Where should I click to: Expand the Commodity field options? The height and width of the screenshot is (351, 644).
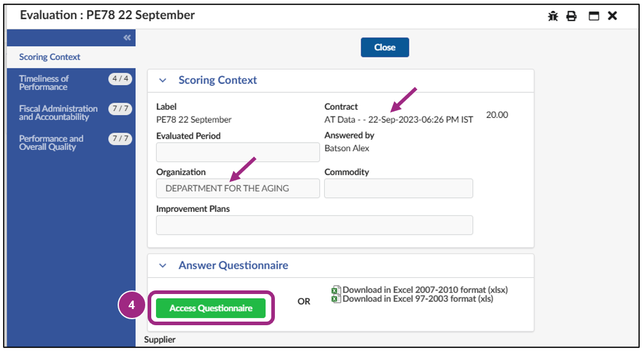pyautogui.click(x=398, y=188)
